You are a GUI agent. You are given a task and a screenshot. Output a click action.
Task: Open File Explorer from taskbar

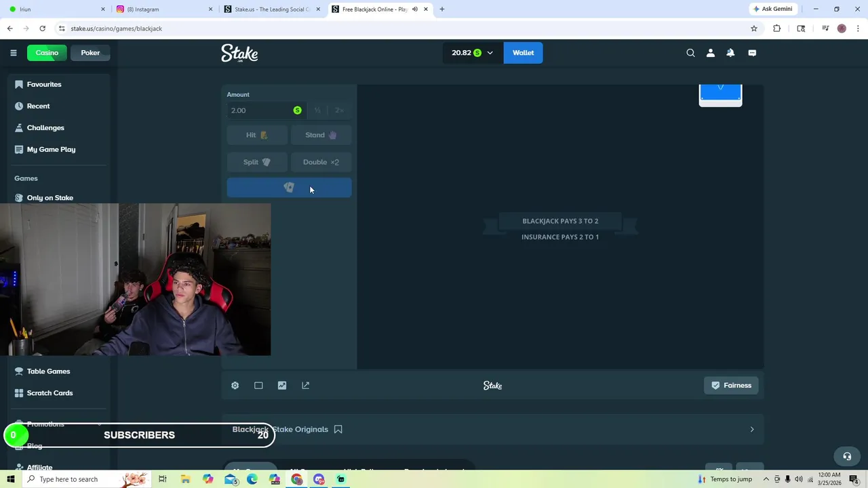pyautogui.click(x=185, y=479)
